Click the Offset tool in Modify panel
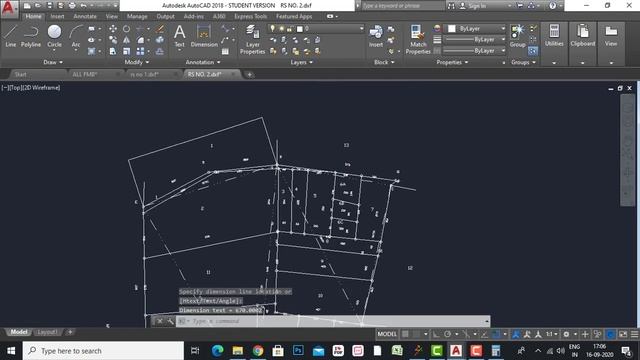Image resolution: width=640 pixels, height=360 pixels. pos(160,51)
